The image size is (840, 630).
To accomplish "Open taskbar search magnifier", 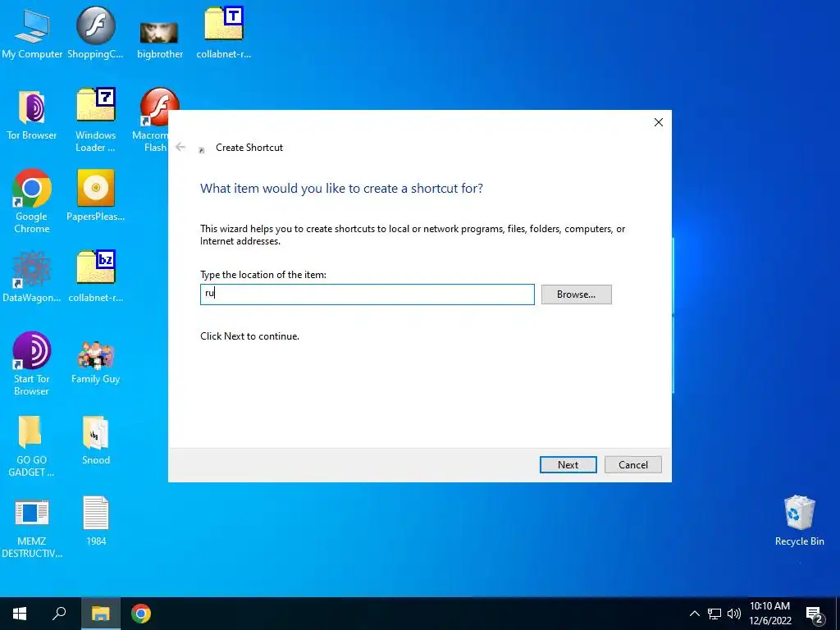I will coord(59,614).
